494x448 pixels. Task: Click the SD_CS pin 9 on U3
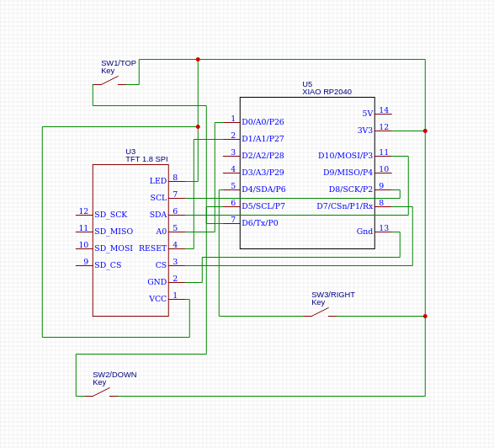[84, 265]
